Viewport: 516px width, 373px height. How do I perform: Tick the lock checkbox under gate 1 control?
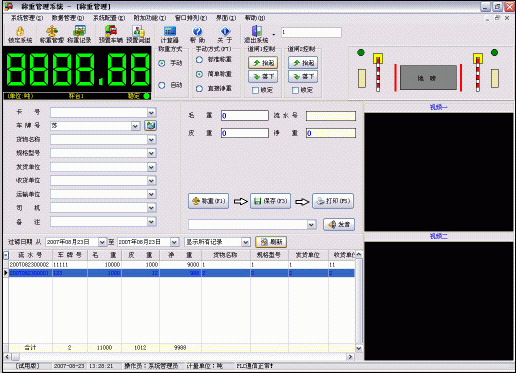pyautogui.click(x=255, y=90)
